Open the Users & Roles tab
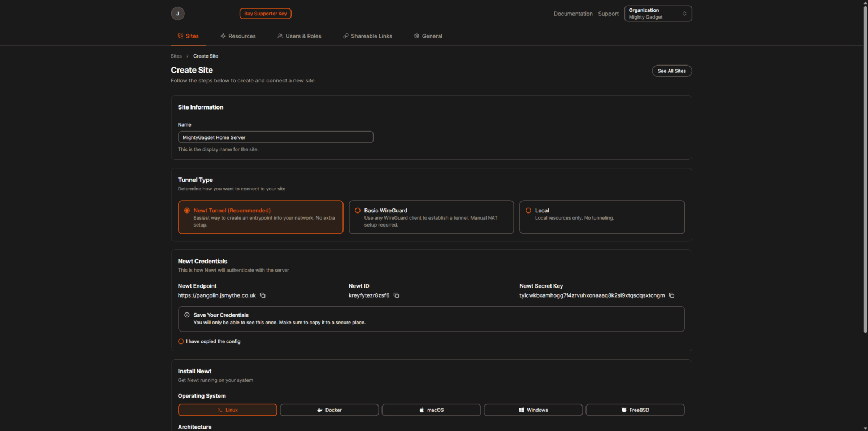Screen dimensions: 868x431 tap(300, 36)
